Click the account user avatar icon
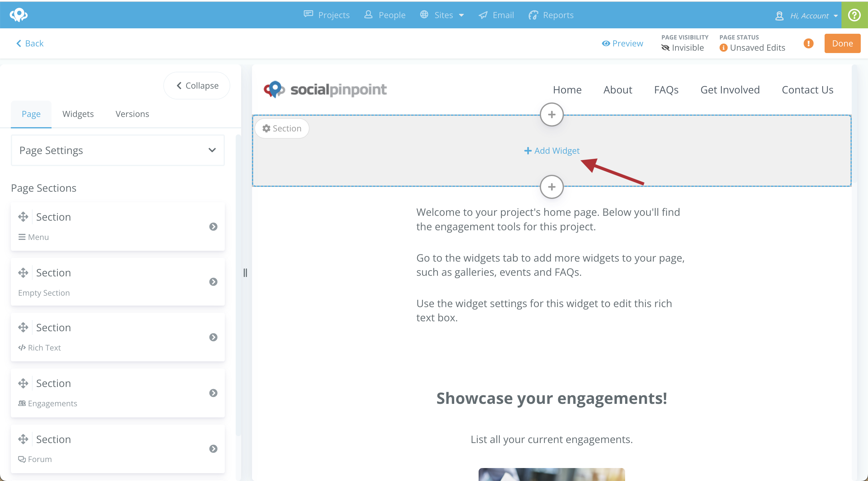This screenshot has width=868, height=481. (x=779, y=15)
